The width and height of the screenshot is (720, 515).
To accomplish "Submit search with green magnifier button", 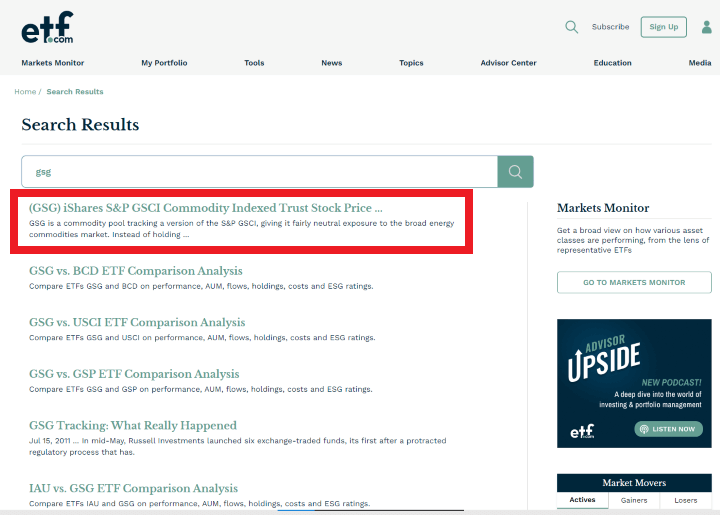I will point(515,172).
